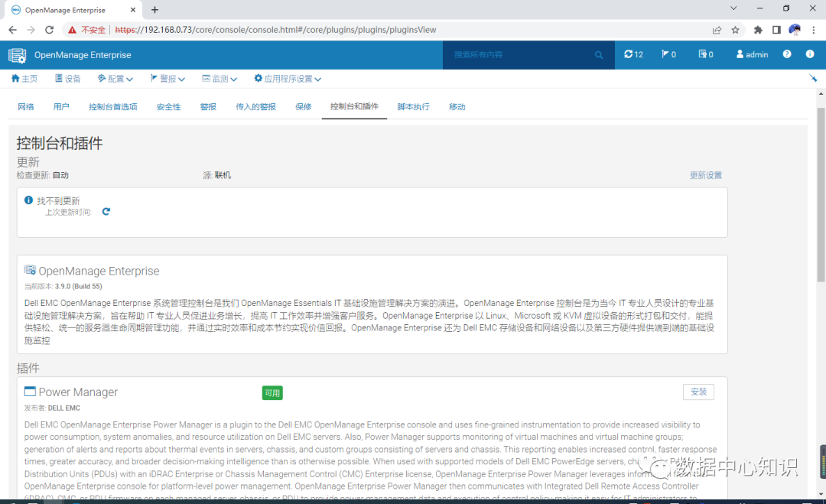Open the Chrome three-dot menu

(814, 30)
